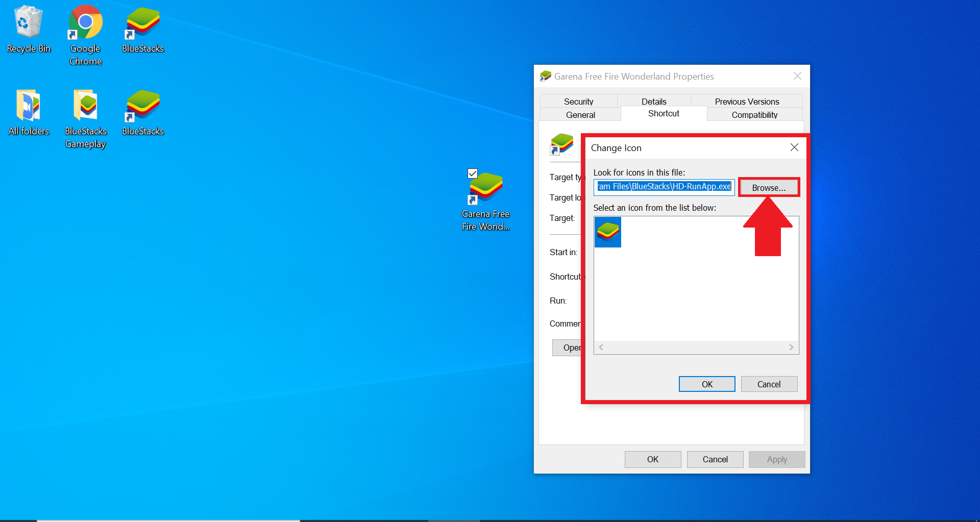Click Cancel in the Properties window

coord(715,459)
